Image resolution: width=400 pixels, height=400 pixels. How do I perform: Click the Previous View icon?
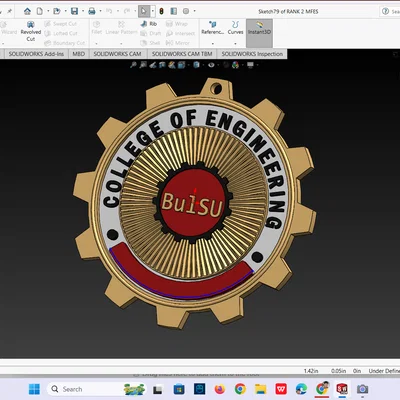[153, 65]
